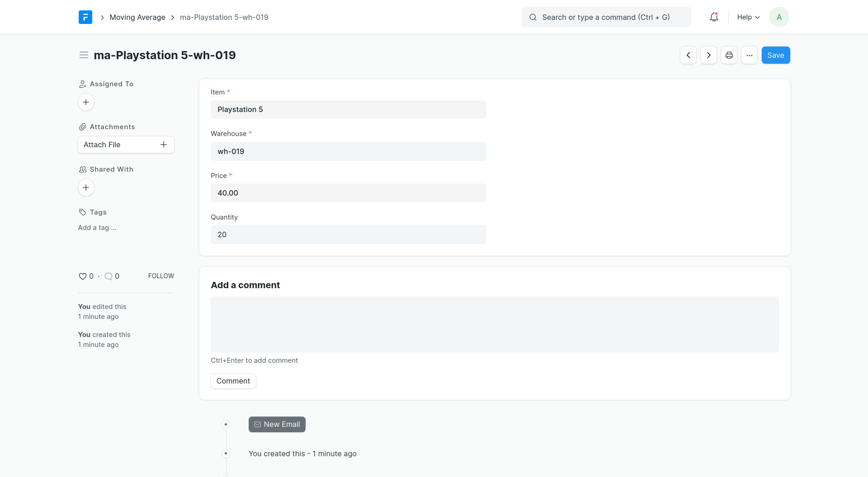
Task: Click timeline entry 'You created this - 1 minute ago'
Action: click(x=302, y=454)
